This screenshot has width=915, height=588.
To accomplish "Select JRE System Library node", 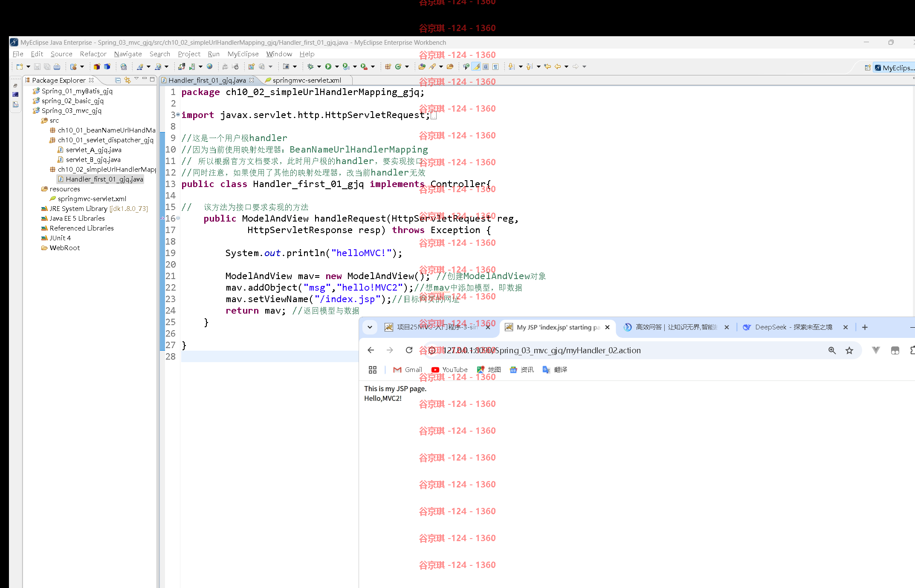I will [95, 209].
